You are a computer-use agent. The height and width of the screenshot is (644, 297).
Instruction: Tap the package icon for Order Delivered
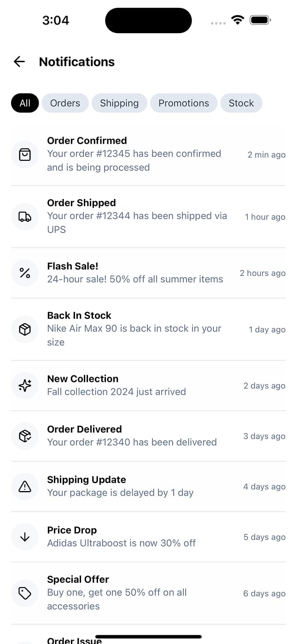25,436
